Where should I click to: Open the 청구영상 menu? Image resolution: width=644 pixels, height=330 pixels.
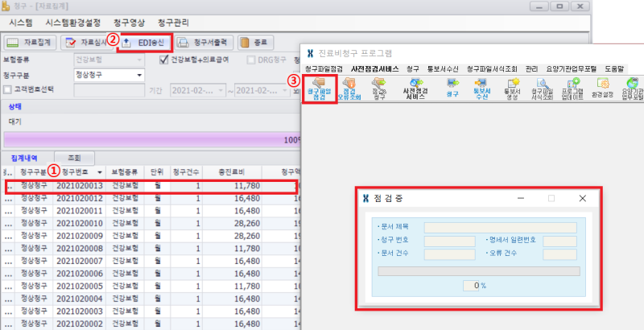(x=129, y=23)
